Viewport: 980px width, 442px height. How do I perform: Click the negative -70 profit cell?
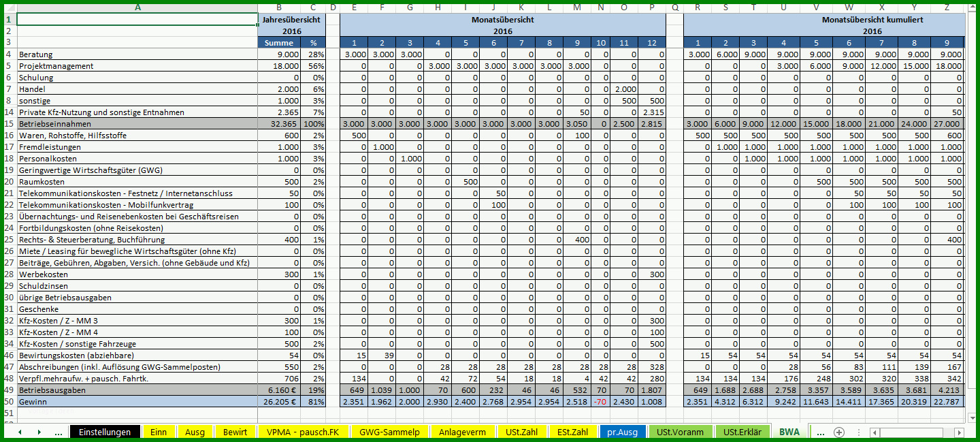click(x=600, y=402)
